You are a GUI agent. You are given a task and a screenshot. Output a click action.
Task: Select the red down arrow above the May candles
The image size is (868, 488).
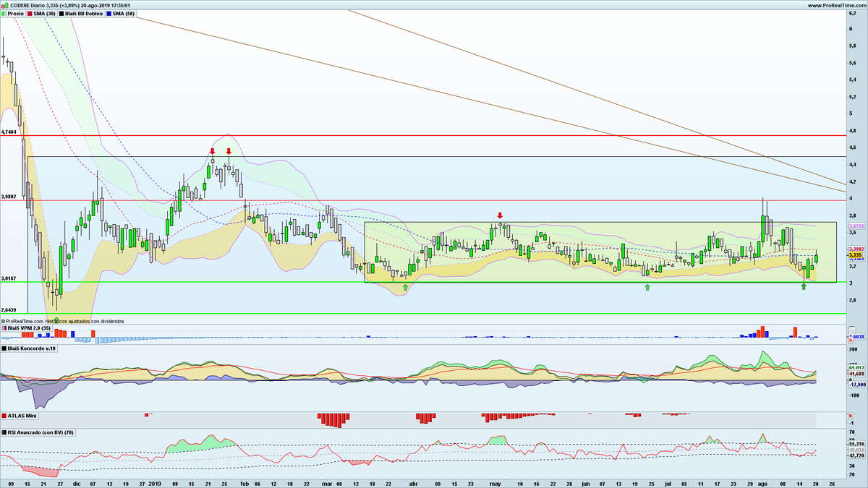click(499, 215)
